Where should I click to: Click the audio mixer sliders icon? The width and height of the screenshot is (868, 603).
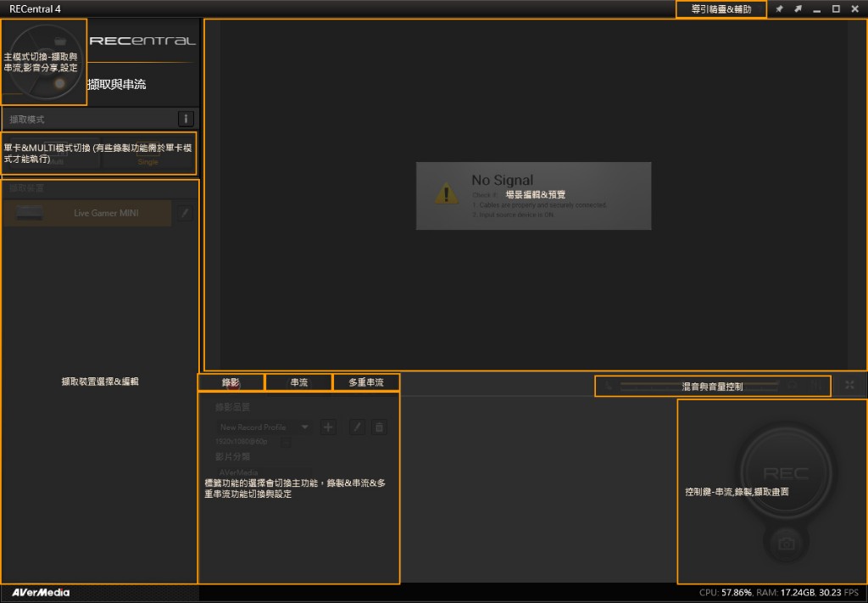[x=816, y=385]
